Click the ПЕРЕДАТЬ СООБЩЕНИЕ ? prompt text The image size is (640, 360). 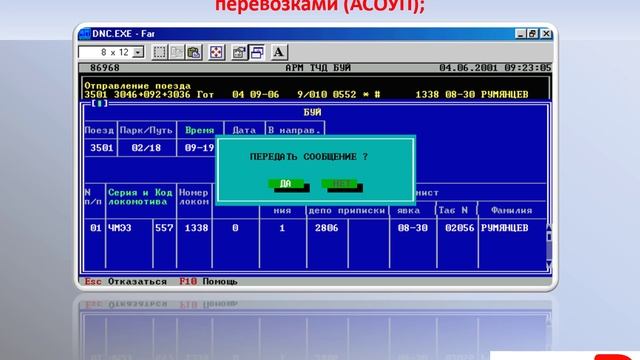[x=309, y=157]
